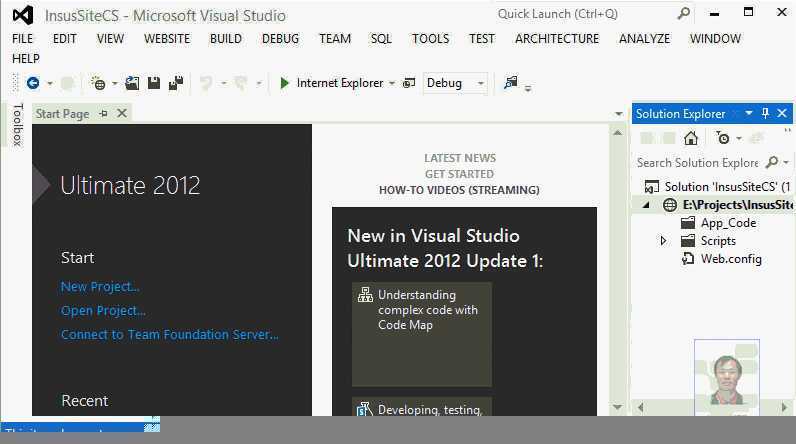Click the Pending Changes filter clock icon
Viewport: 796px width, 444px height.
[724, 138]
